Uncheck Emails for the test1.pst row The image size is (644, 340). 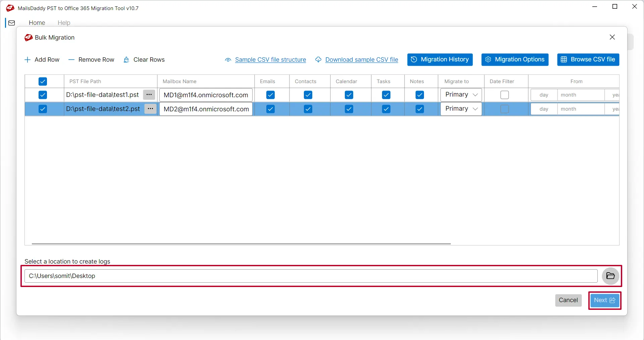click(270, 95)
